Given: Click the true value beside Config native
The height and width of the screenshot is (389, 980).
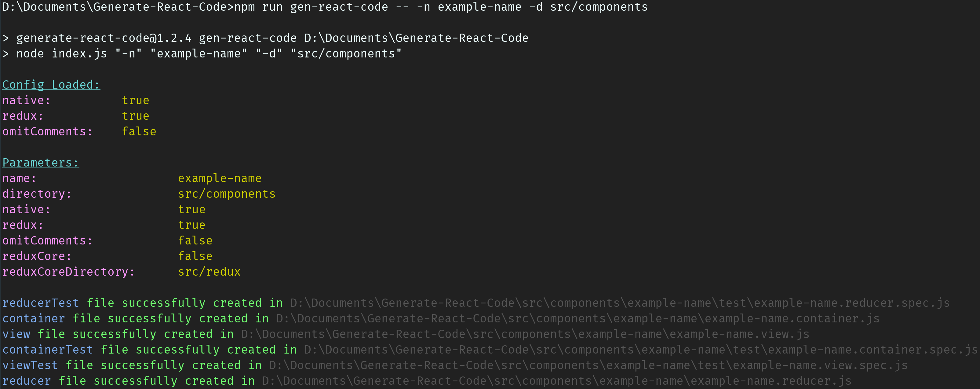Looking at the screenshot, I should (135, 101).
